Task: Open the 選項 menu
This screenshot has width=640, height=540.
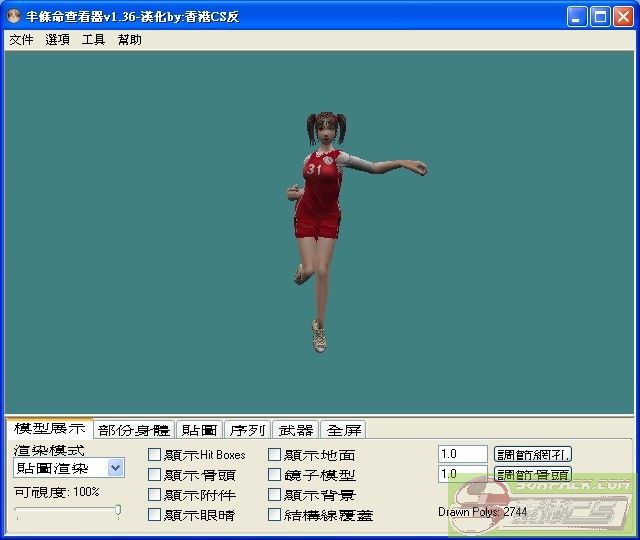Action: 57,40
